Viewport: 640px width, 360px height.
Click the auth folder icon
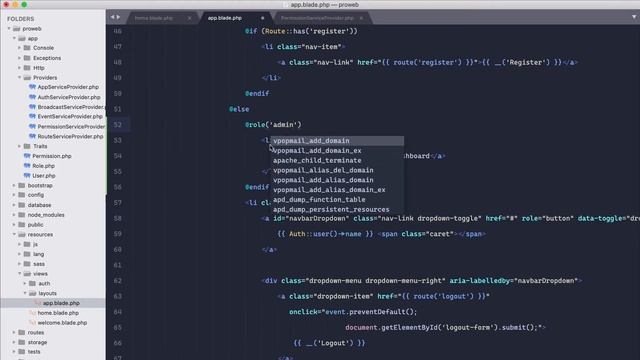(32, 283)
